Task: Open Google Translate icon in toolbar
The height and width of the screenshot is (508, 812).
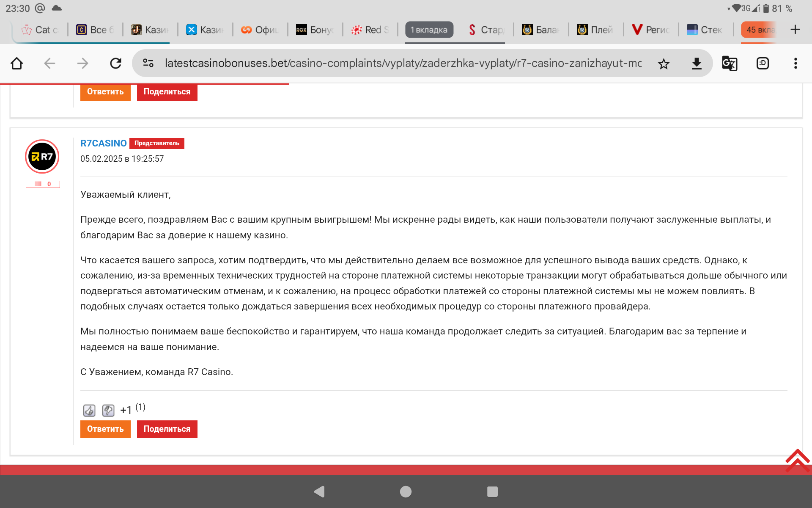Action: tap(730, 63)
